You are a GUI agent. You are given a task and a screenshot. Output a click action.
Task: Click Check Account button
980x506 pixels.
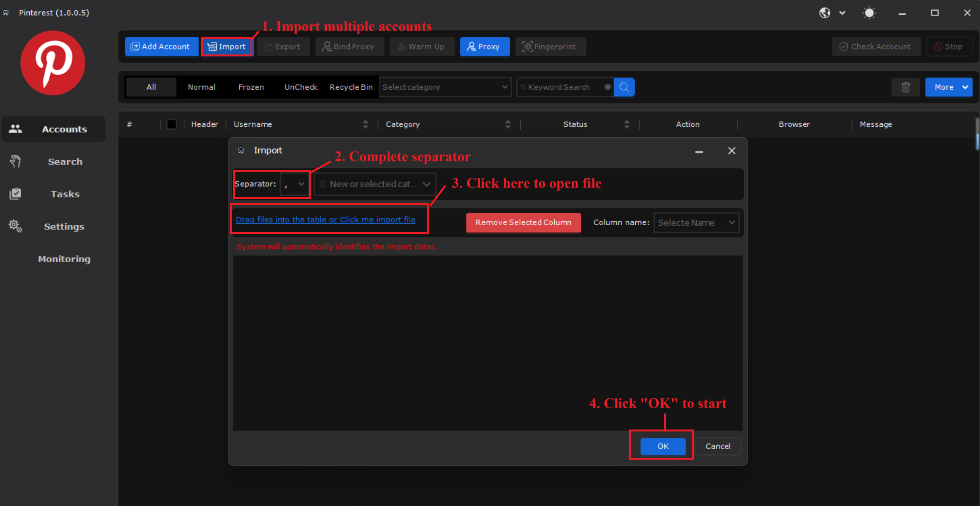pos(876,47)
